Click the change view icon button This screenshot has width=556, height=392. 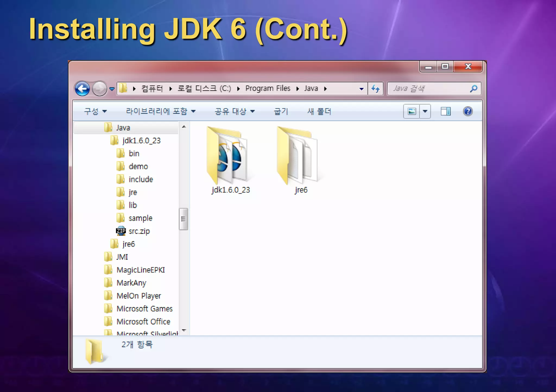412,111
